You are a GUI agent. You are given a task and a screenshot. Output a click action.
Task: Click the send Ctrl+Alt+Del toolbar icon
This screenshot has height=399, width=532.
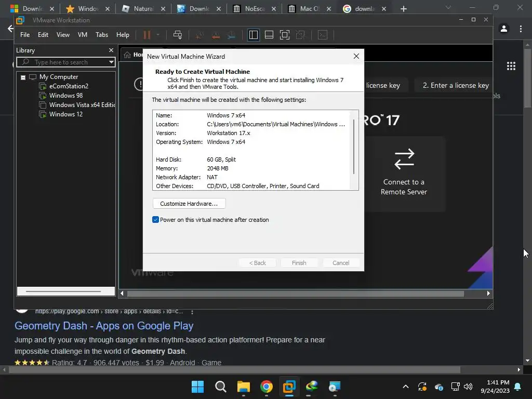pos(178,35)
